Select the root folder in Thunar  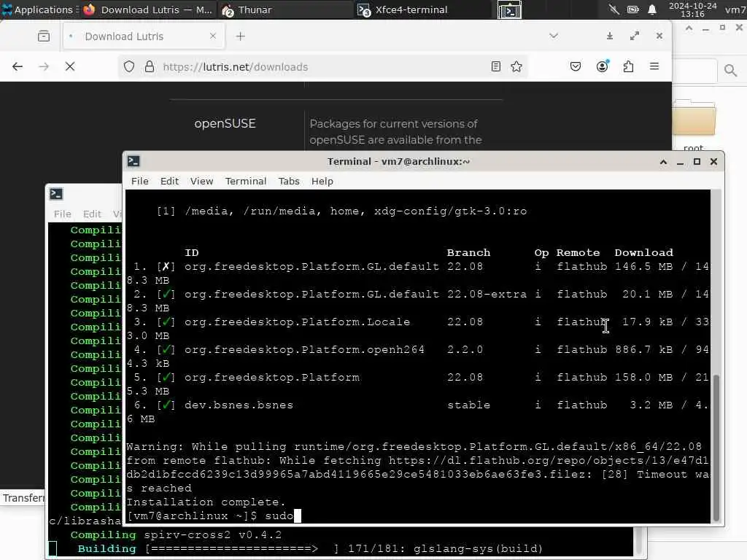coord(694,125)
